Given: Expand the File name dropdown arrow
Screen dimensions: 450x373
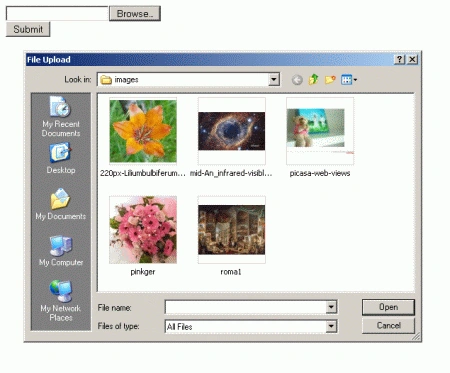Looking at the screenshot, I should 331,307.
